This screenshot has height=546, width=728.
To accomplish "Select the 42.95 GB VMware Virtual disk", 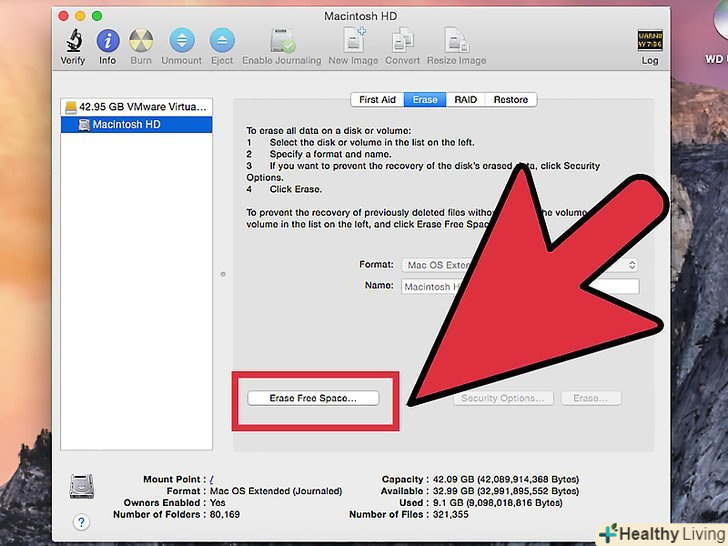I will pyautogui.click(x=136, y=107).
